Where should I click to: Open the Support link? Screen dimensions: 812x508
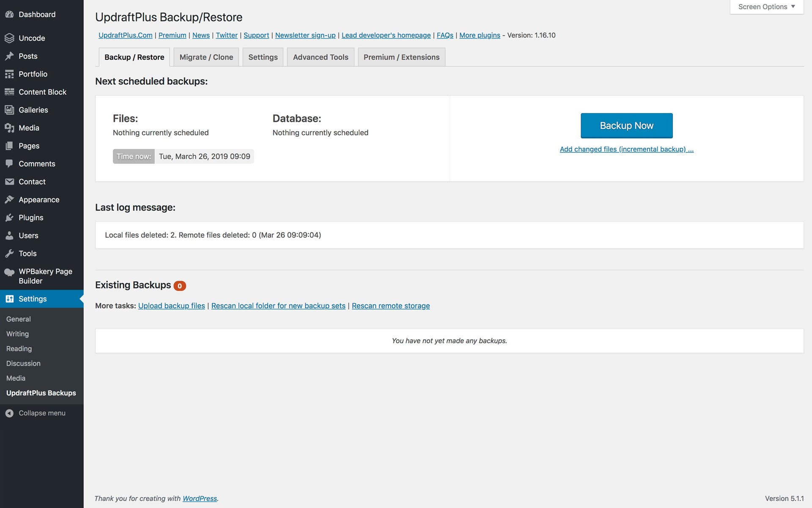point(256,35)
